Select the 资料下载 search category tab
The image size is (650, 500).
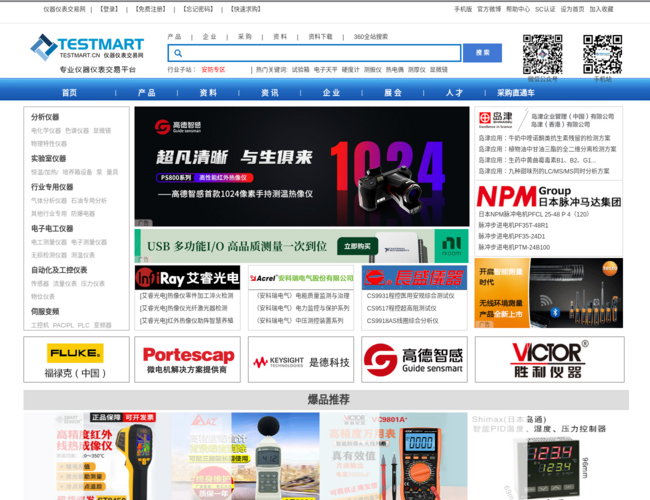[320, 36]
